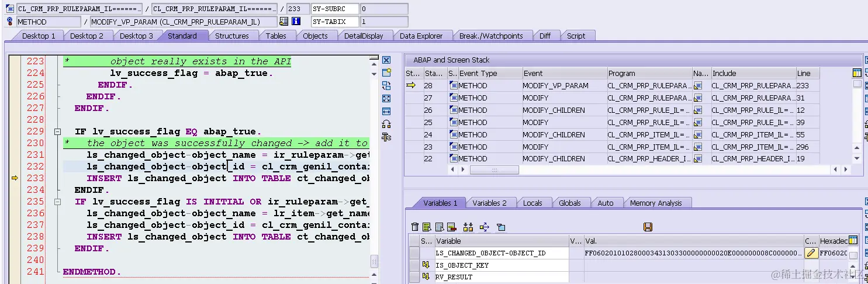Click the SY-SUBRC field

pos(335,9)
